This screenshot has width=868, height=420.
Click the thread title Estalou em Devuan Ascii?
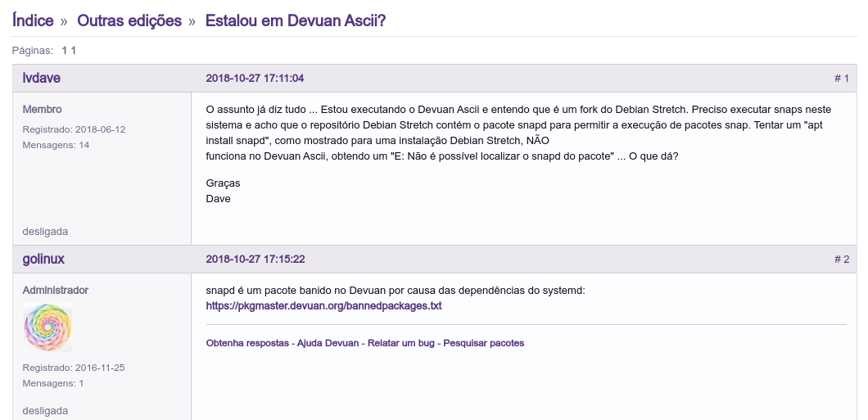click(x=295, y=20)
